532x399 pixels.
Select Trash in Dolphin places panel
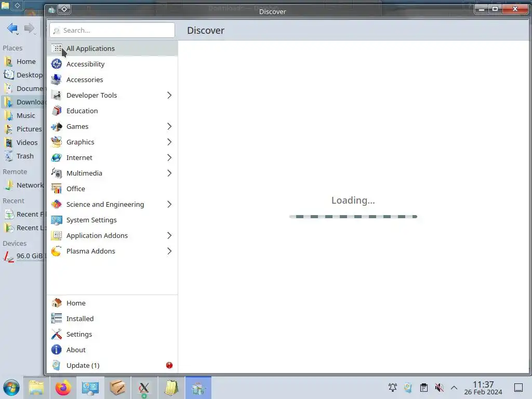(x=22, y=156)
